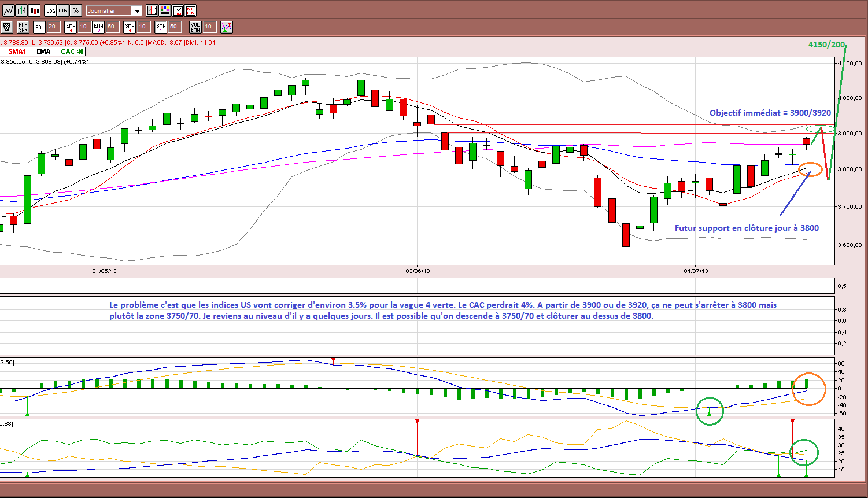
Task: Click the 01/05/13 date label
Action: [x=104, y=270]
